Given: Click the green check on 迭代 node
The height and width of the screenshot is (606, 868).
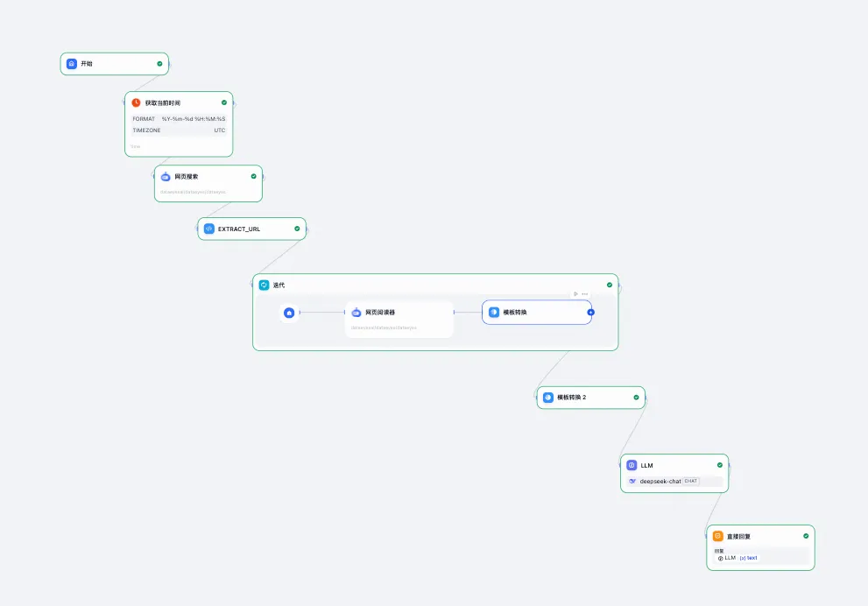Looking at the screenshot, I should (610, 285).
